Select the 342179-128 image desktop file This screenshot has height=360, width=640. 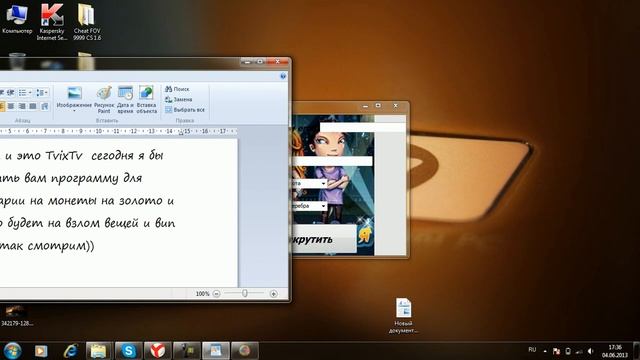coord(17,316)
